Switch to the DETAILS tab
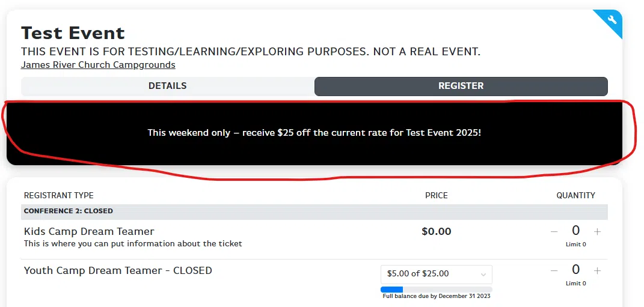The image size is (644, 307). point(168,86)
